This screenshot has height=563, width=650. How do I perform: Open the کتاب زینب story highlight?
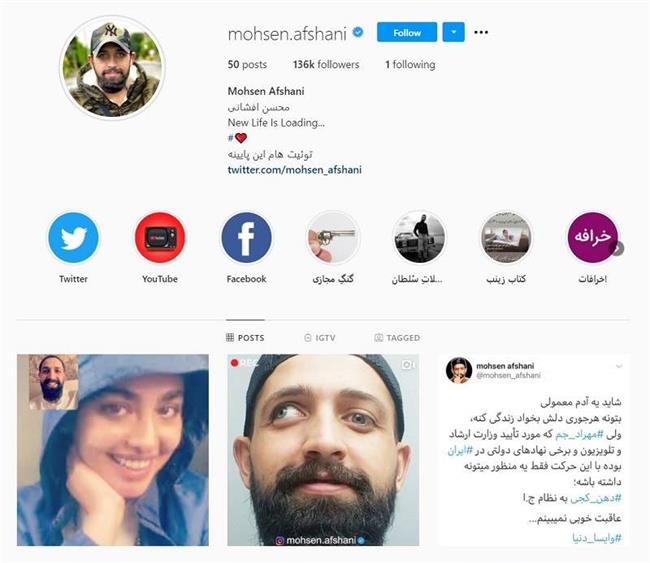point(506,238)
